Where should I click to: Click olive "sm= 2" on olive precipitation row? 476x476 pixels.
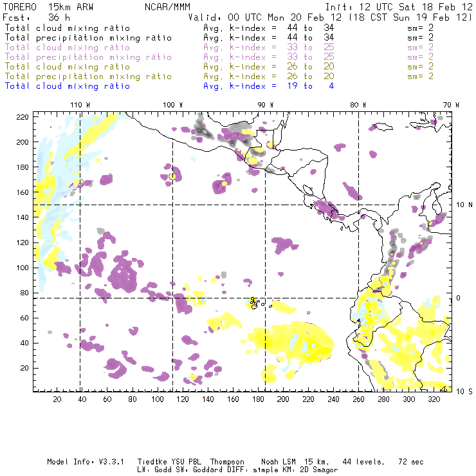click(421, 77)
